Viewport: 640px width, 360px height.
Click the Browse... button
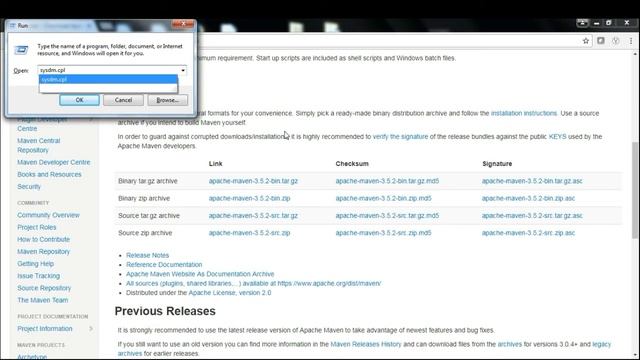point(167,100)
